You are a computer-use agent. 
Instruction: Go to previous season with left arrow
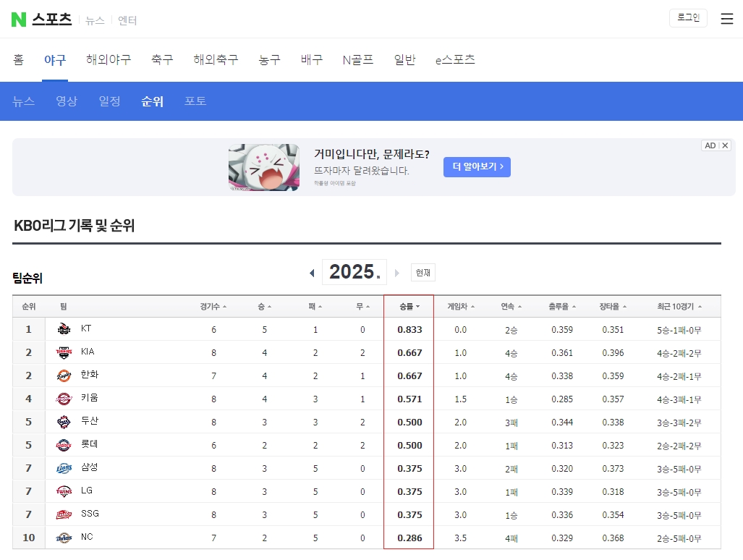click(x=312, y=273)
